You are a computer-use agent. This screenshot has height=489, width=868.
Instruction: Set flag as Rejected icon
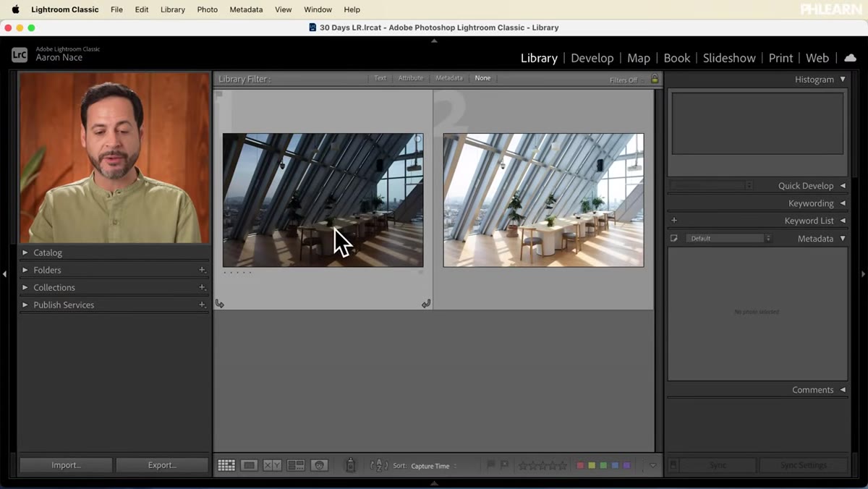(505, 465)
